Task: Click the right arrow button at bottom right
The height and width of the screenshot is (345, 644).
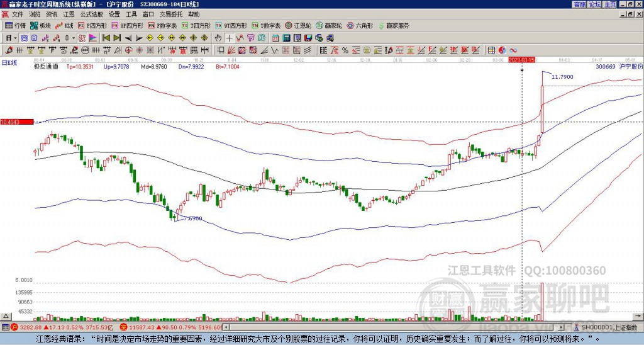Action: pyautogui.click(x=638, y=316)
